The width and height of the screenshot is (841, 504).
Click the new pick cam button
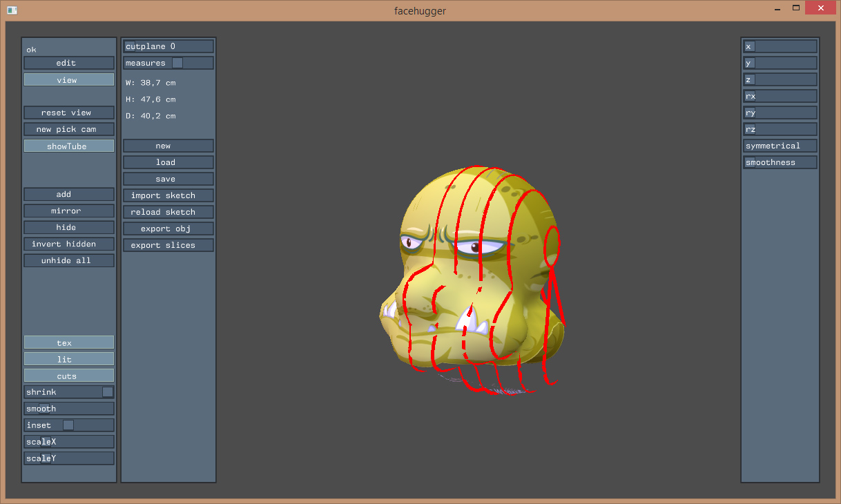(x=68, y=129)
